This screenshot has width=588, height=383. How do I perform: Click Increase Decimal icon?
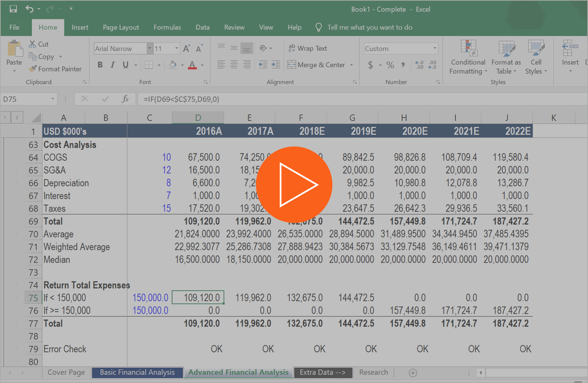[x=419, y=65]
